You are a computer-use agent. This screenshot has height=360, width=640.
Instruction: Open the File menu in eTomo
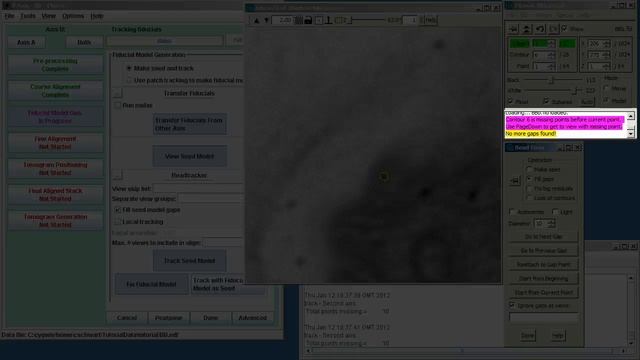point(9,16)
